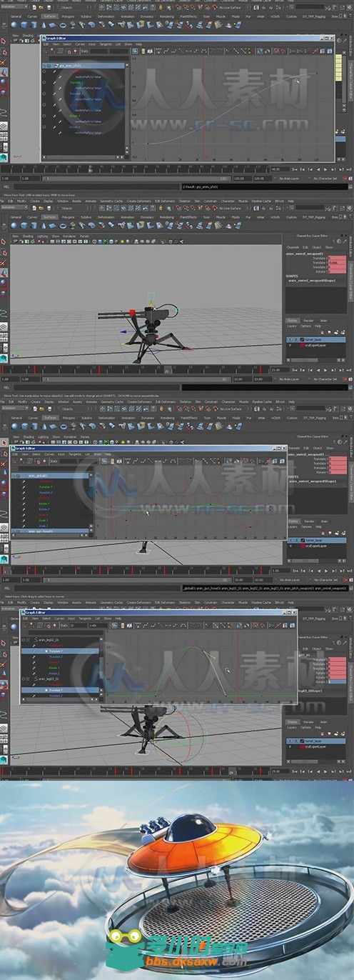The height and width of the screenshot is (980, 354).
Task: Open Panels menu above full turret viewport
Action: [x=84, y=235]
